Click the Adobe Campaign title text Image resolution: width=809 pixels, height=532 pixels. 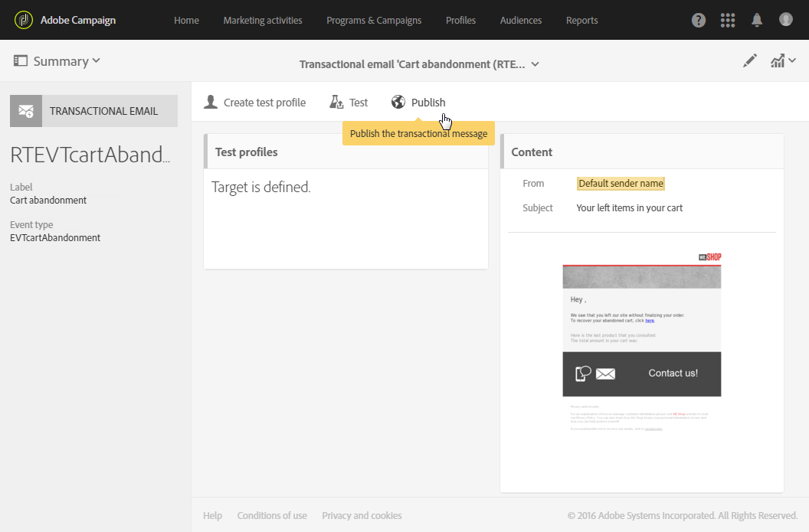tap(78, 20)
